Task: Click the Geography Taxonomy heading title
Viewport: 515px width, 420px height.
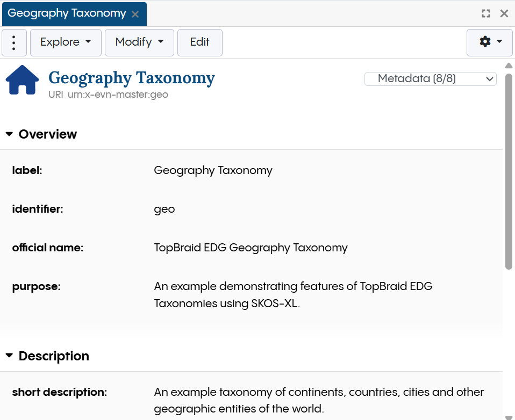Action: tap(131, 78)
